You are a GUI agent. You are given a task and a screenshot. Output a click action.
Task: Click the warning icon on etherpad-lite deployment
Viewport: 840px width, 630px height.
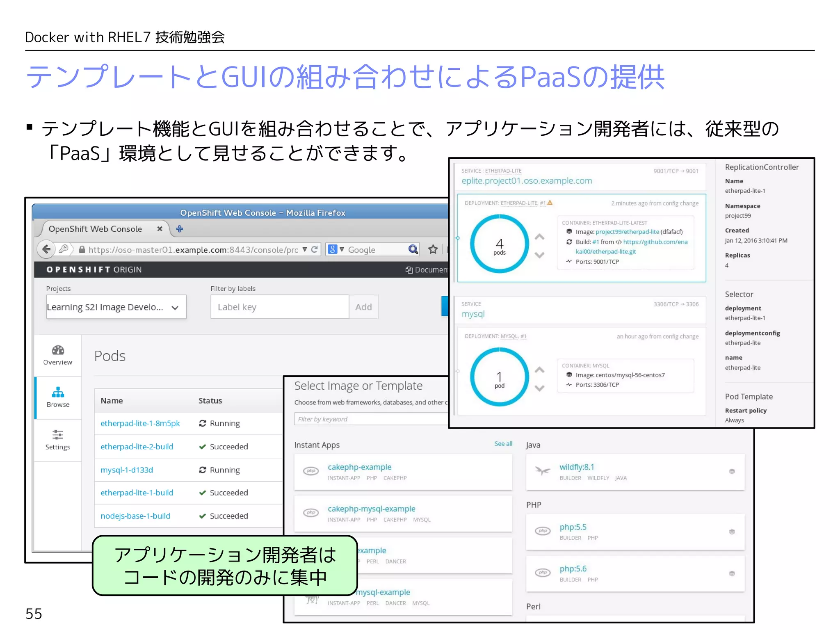[x=550, y=203]
